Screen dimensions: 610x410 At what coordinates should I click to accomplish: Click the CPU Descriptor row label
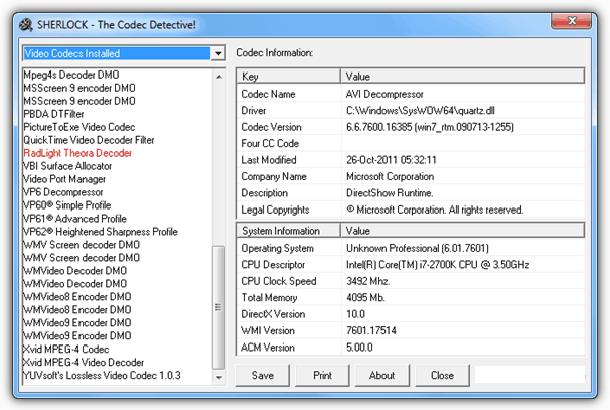[x=273, y=265]
